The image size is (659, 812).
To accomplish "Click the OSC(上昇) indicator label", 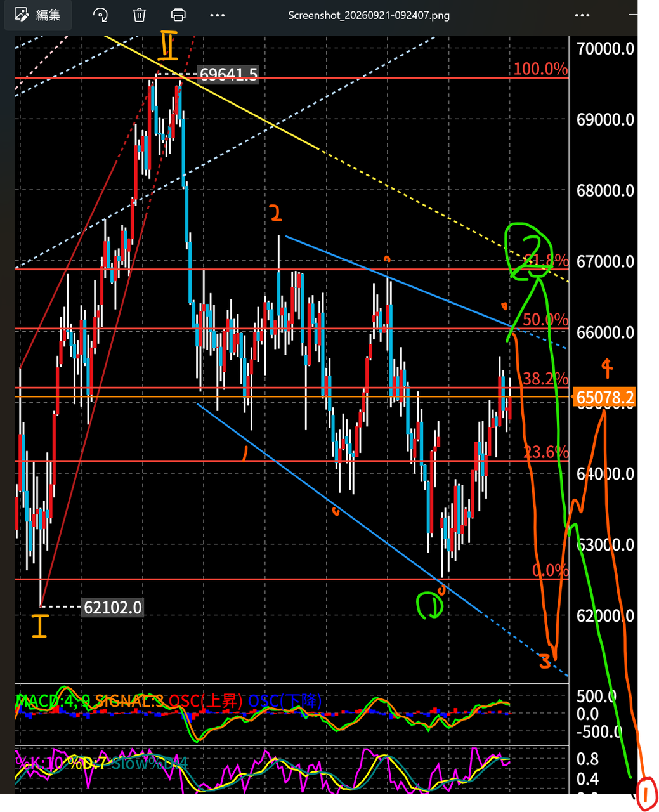I will [x=206, y=701].
